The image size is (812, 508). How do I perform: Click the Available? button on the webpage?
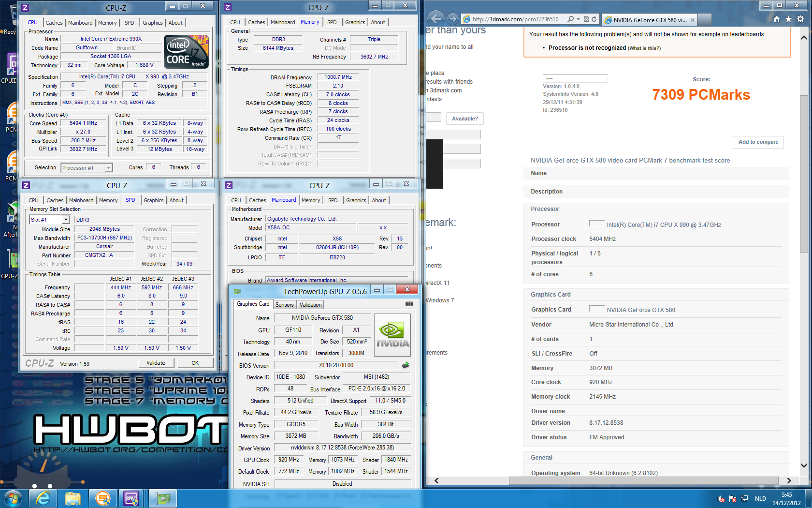coord(464,119)
